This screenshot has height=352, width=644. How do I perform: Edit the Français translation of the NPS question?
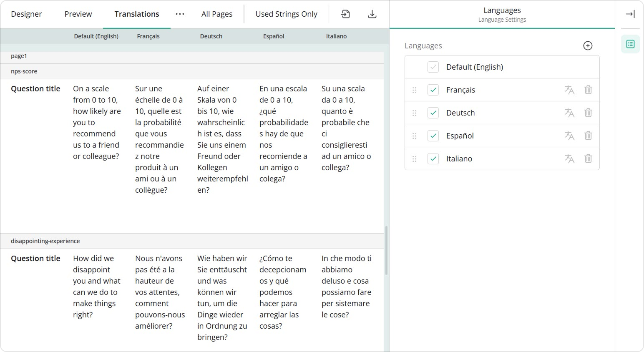click(x=160, y=139)
